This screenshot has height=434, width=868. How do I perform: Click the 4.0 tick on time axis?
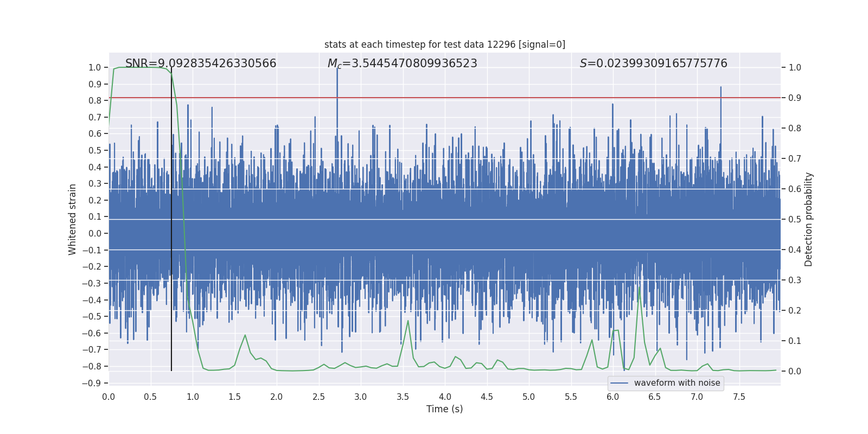point(445,397)
